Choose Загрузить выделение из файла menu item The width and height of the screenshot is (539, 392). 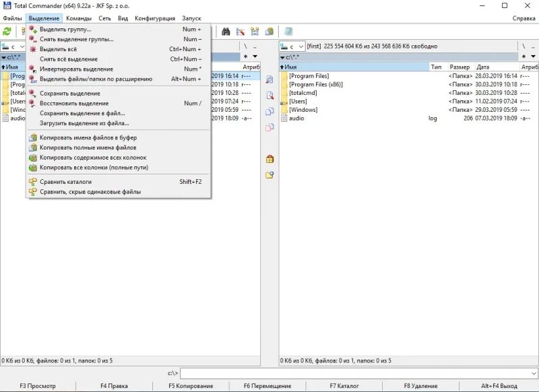tap(119, 123)
